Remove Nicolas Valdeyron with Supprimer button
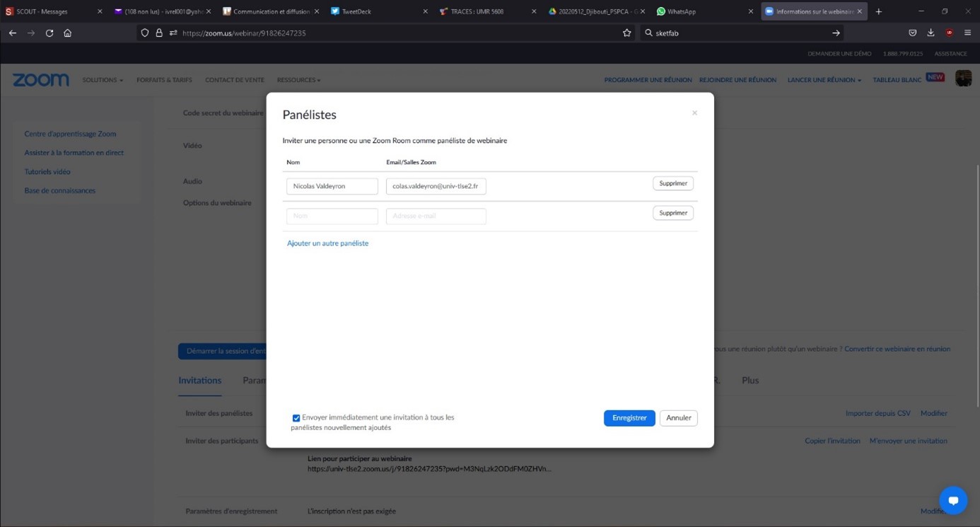Screen dimensions: 980x527 (x=672, y=183)
